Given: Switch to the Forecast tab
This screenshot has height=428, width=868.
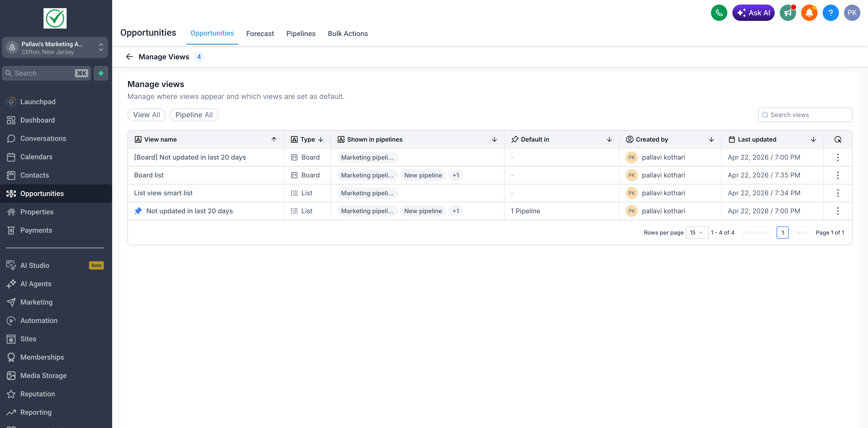Looking at the screenshot, I should 260,33.
